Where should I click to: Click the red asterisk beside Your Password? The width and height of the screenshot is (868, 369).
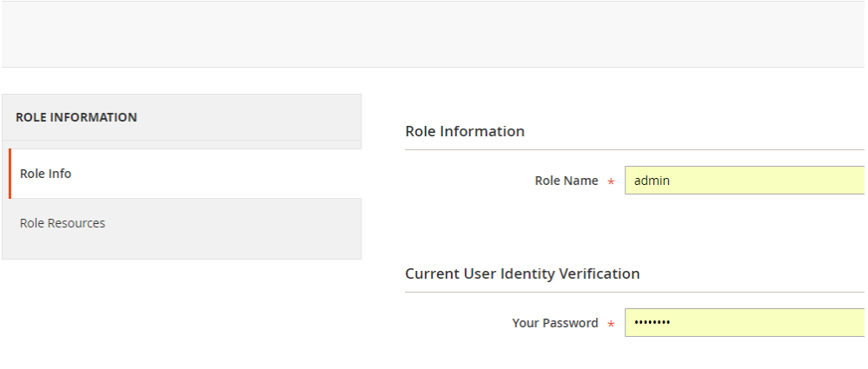pyautogui.click(x=611, y=325)
